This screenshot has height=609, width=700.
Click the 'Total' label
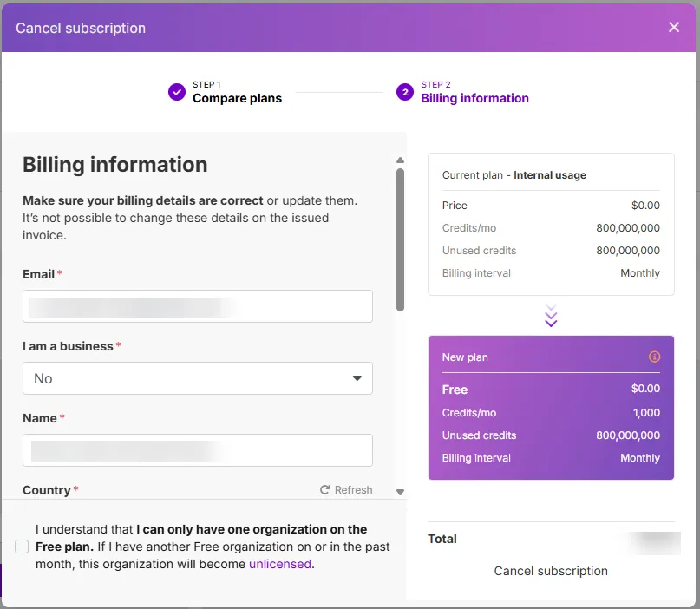[x=442, y=539]
